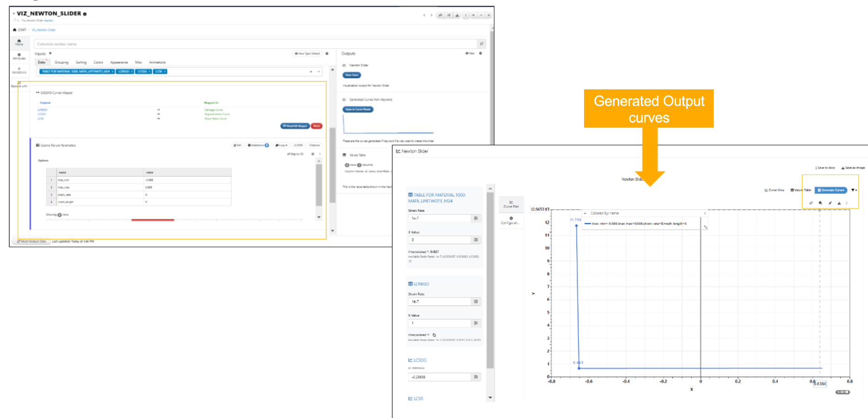
Task: Open the slider beside LCSDG value
Action: [476, 377]
